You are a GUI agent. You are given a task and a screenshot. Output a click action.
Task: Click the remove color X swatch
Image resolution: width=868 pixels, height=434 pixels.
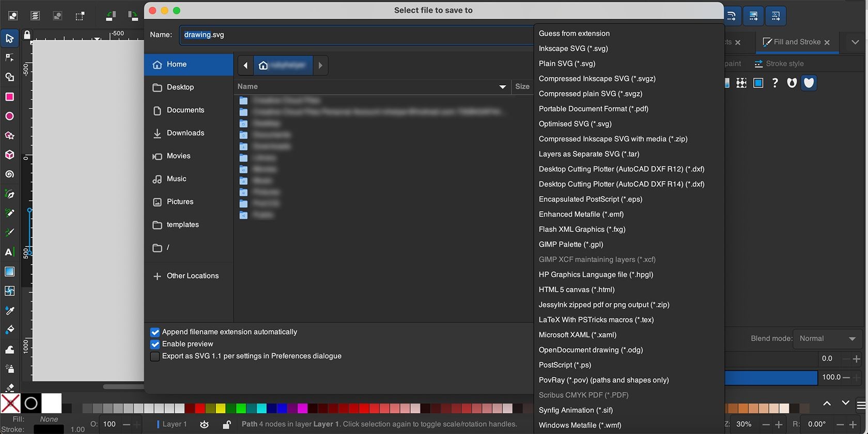[10, 403]
